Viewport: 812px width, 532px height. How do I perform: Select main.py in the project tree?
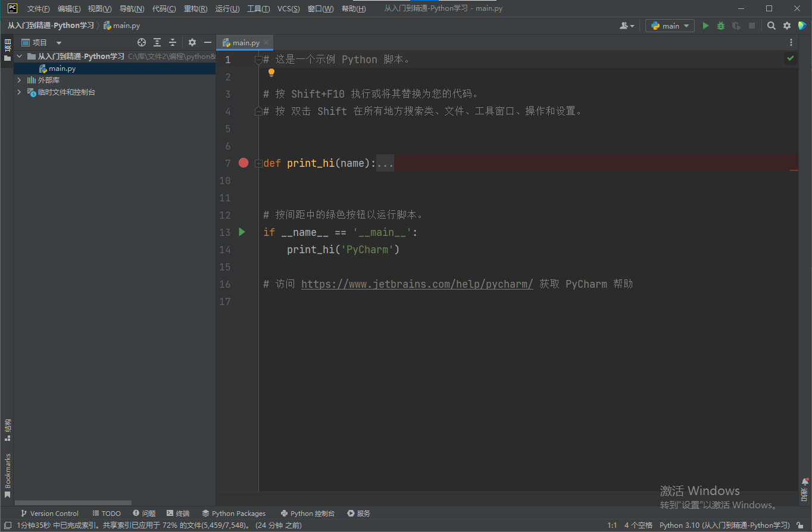pyautogui.click(x=62, y=69)
